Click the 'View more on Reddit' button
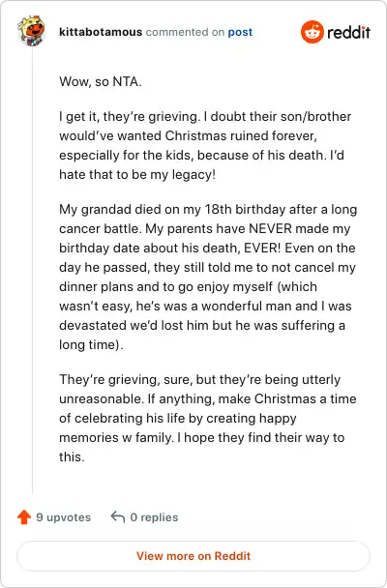 (x=193, y=556)
